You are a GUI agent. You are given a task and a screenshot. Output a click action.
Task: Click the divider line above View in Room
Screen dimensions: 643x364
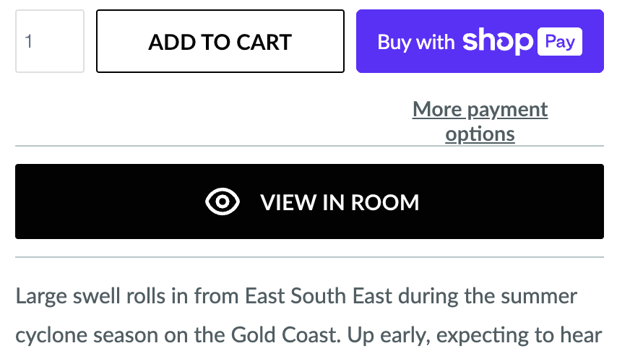309,147
